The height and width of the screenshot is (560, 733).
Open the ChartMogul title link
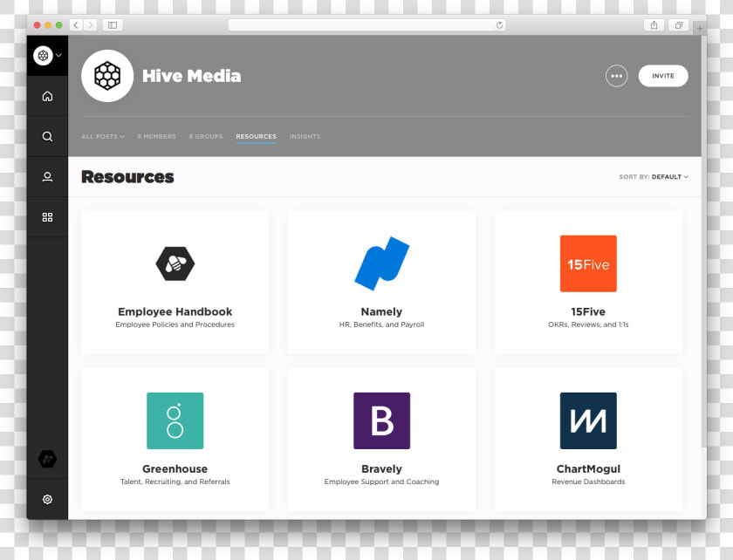[x=588, y=469]
